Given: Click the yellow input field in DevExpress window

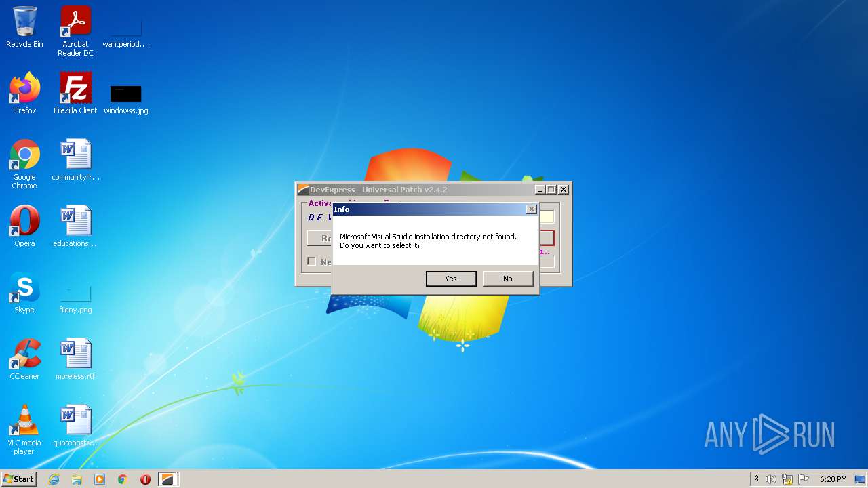Looking at the screenshot, I should 547,218.
